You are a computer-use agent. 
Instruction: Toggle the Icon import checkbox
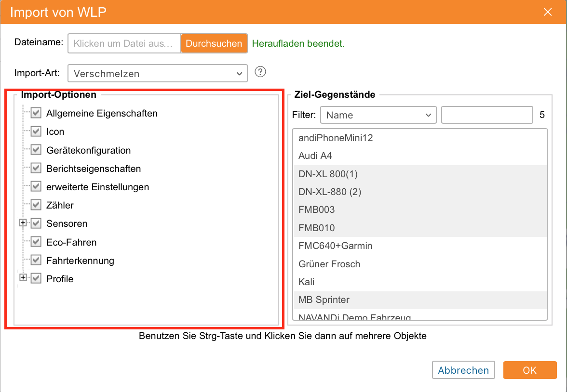36,131
